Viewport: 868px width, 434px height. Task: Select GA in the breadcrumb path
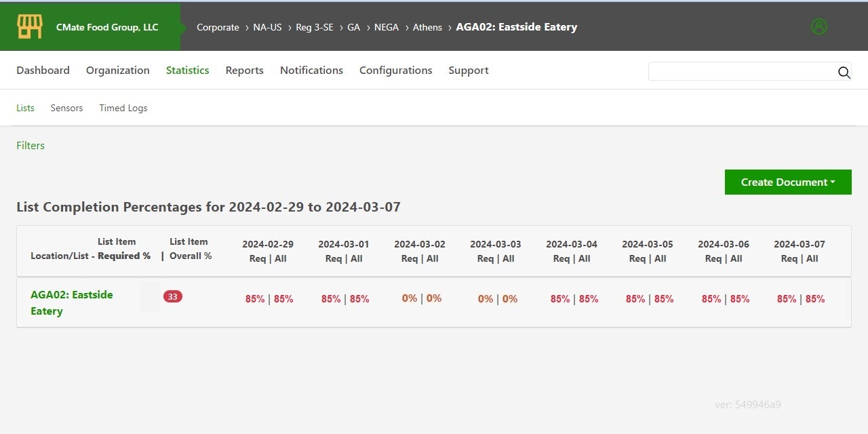pos(353,27)
